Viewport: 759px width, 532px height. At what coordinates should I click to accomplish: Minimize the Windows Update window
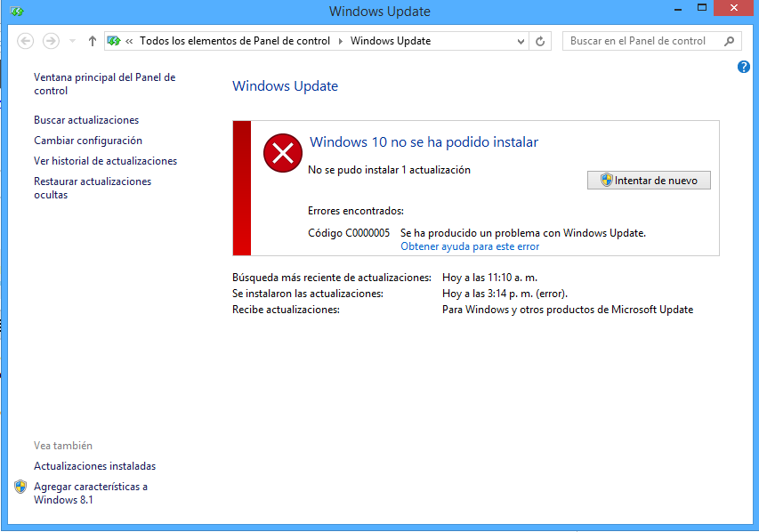click(678, 9)
